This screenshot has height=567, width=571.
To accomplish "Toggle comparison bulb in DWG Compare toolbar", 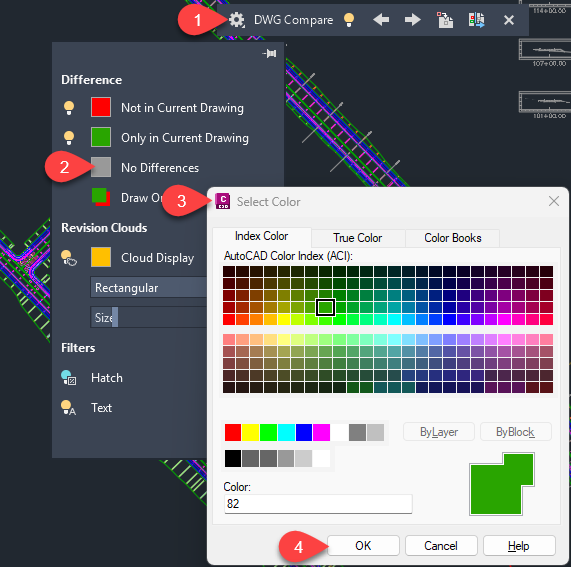I will coord(349,20).
